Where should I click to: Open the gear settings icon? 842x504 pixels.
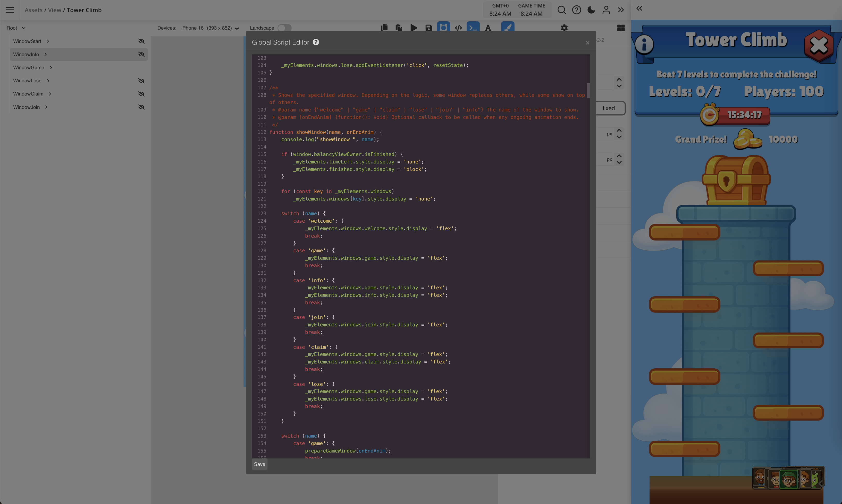tap(564, 28)
